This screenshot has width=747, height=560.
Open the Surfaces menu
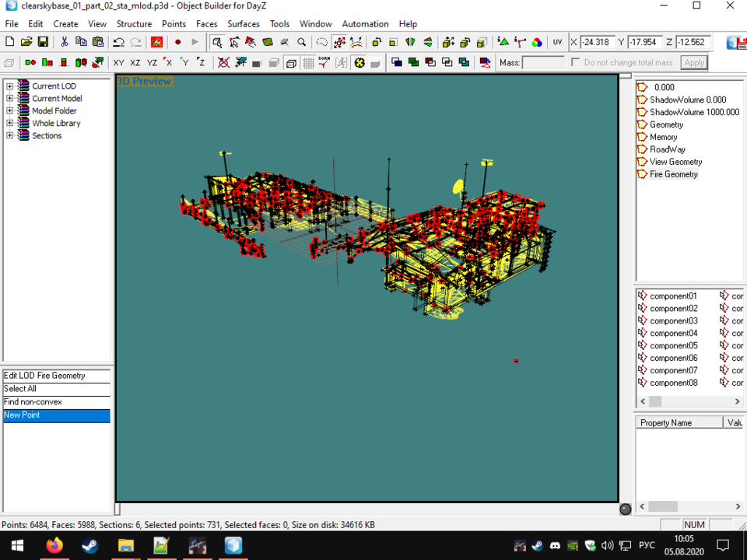243,24
